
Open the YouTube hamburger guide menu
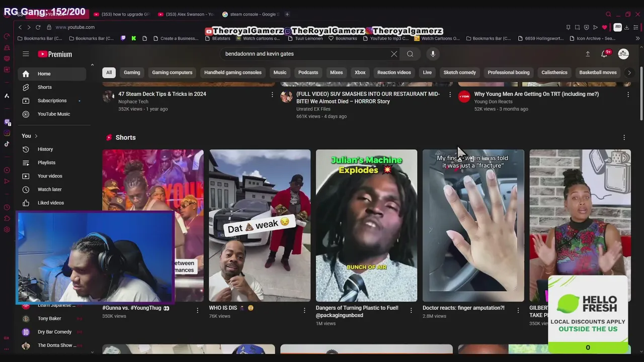click(x=26, y=54)
